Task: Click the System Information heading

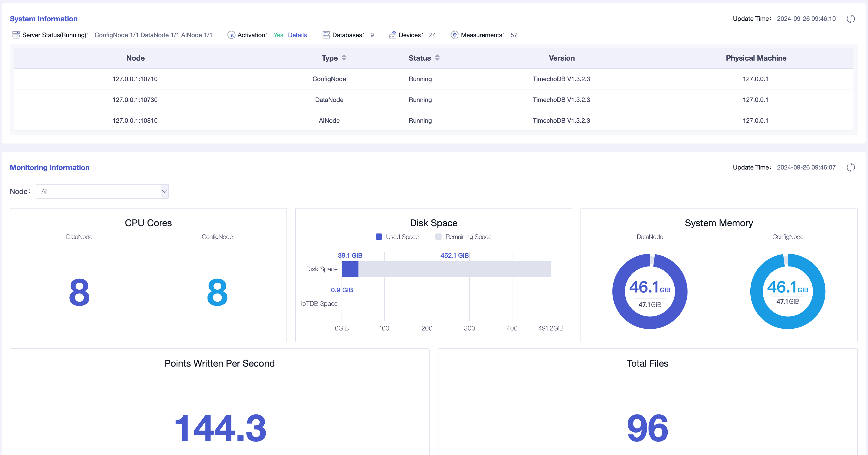Action: coord(43,19)
